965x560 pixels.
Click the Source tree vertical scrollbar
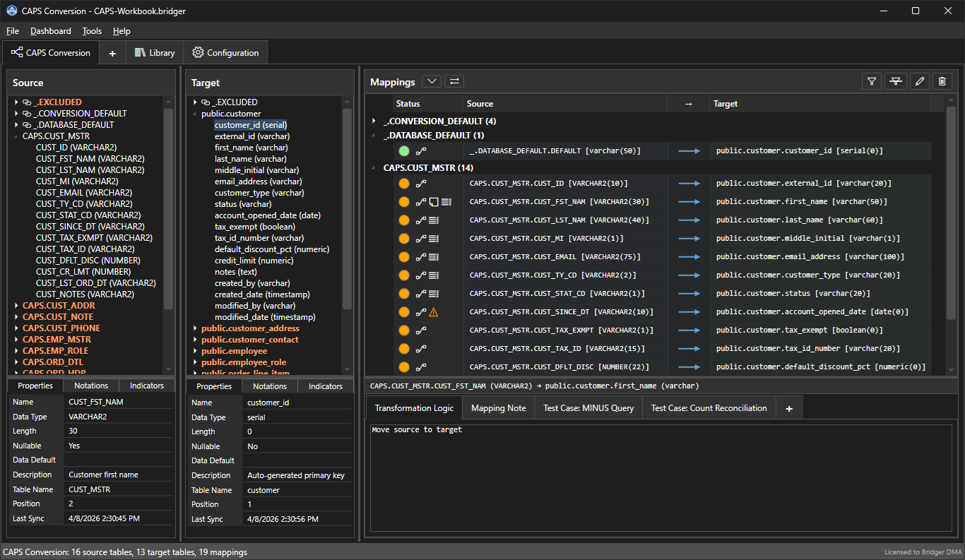click(168, 208)
